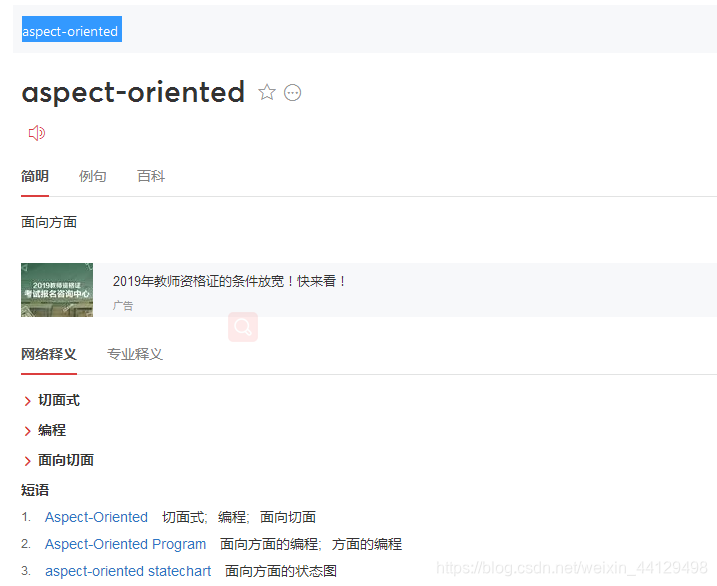Expand the 切面式 definition chevron
The image size is (717, 586).
click(27, 401)
